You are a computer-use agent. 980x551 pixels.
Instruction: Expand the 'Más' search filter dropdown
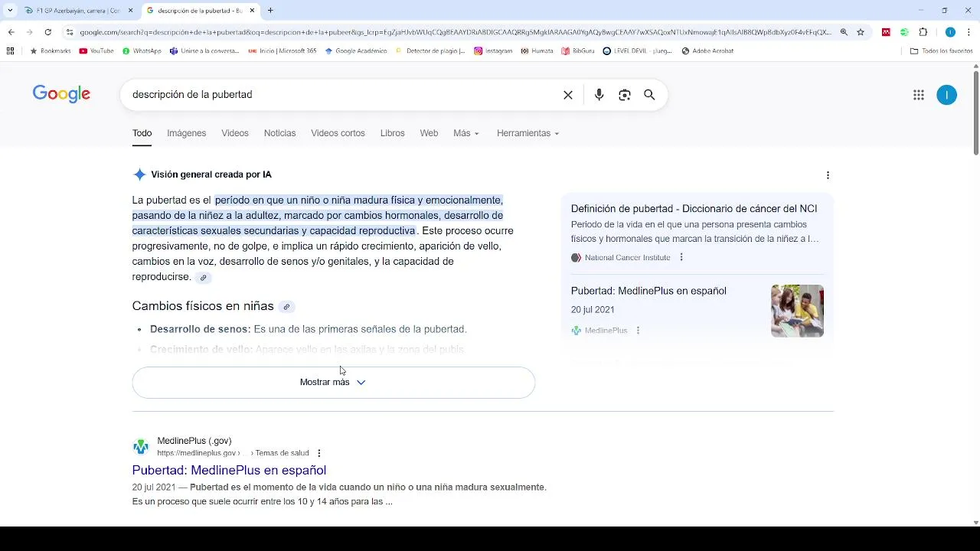[x=465, y=133]
